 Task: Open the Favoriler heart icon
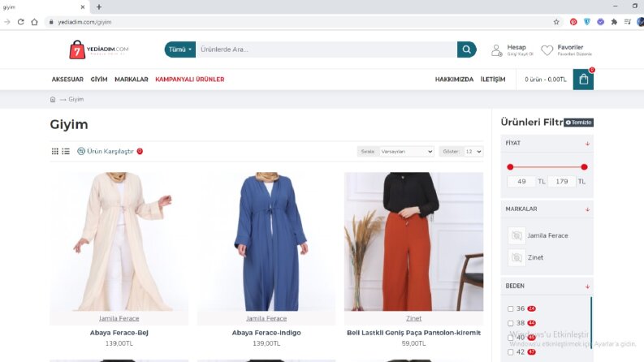tap(547, 50)
